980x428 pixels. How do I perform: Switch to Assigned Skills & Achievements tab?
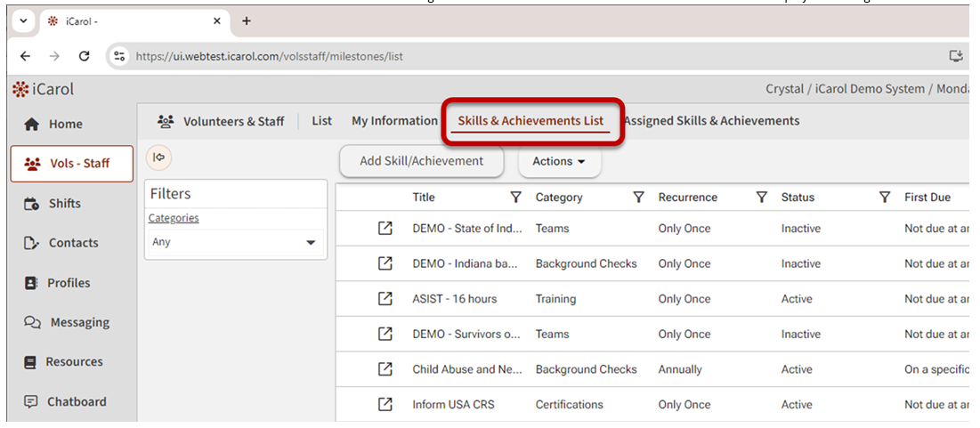[x=711, y=121]
